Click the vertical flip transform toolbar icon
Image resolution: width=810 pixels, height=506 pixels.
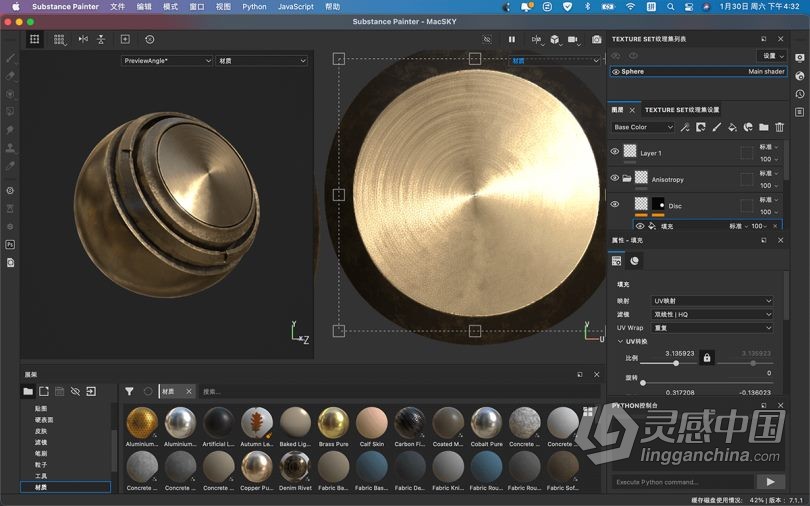(101, 39)
